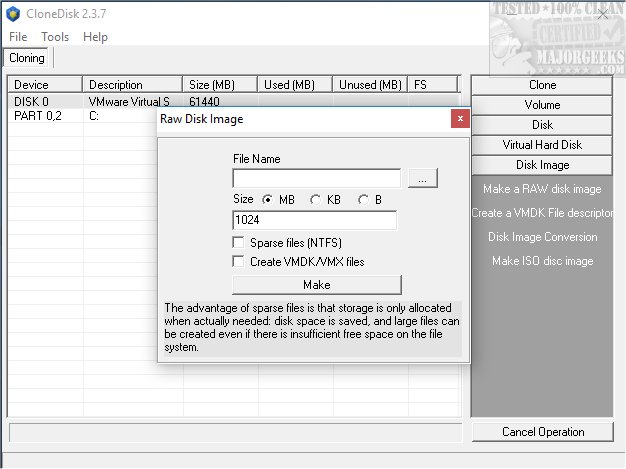Screen dimensions: 626x469
Task: Click the File Name input field
Action: coord(317,178)
